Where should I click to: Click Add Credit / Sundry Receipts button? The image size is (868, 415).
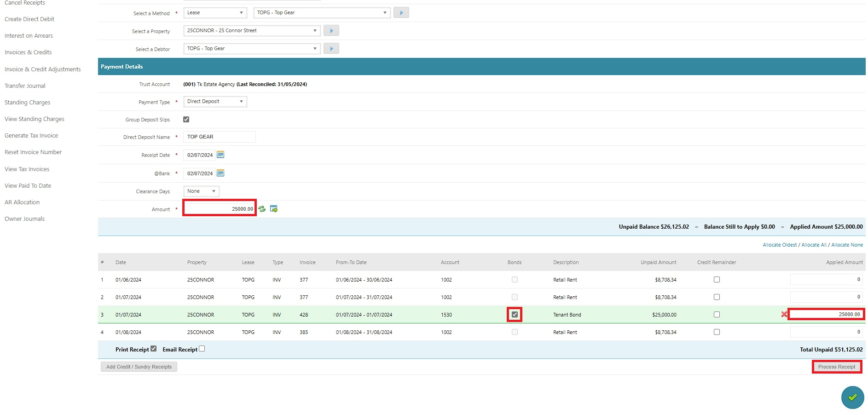(x=139, y=367)
